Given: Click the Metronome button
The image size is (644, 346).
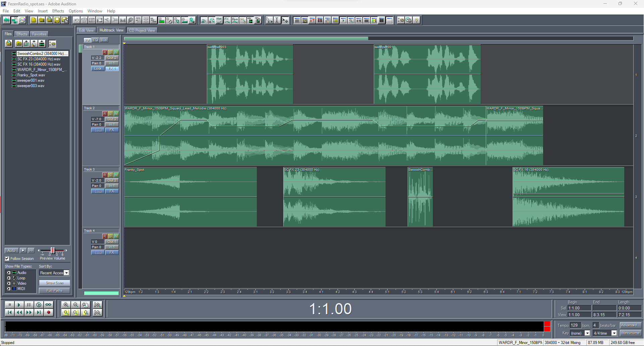Looking at the screenshot, I should pyautogui.click(x=630, y=333).
